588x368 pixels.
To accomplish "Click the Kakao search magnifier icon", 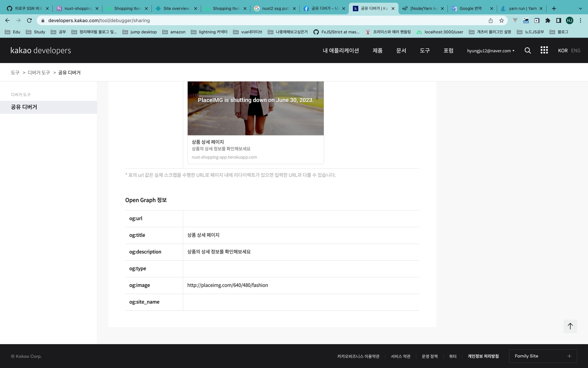I will point(528,50).
